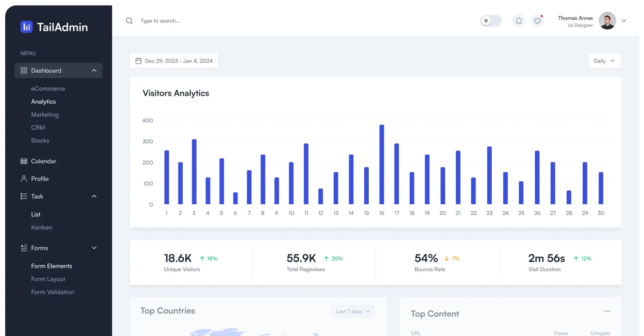Open the chat messages icon
This screenshot has height=336, width=644.
(x=538, y=21)
